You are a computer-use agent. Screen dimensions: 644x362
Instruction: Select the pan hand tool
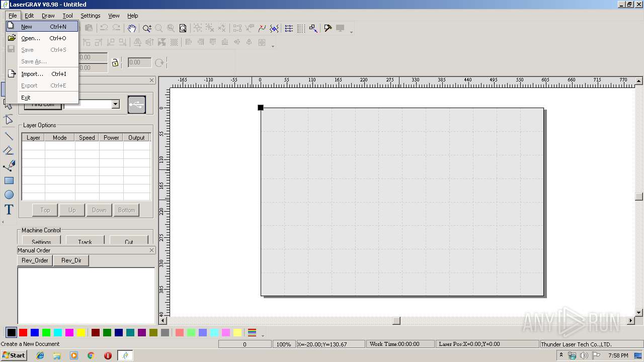[x=131, y=28]
